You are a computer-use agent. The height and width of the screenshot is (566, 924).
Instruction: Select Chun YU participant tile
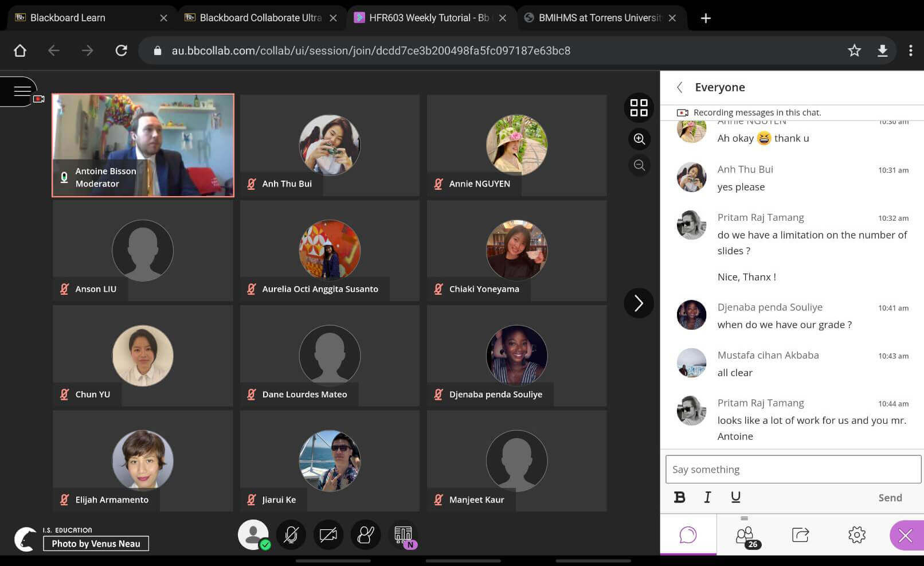click(x=143, y=356)
